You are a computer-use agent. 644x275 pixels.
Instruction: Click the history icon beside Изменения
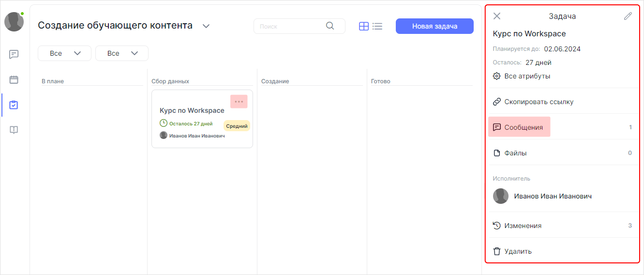(496, 226)
